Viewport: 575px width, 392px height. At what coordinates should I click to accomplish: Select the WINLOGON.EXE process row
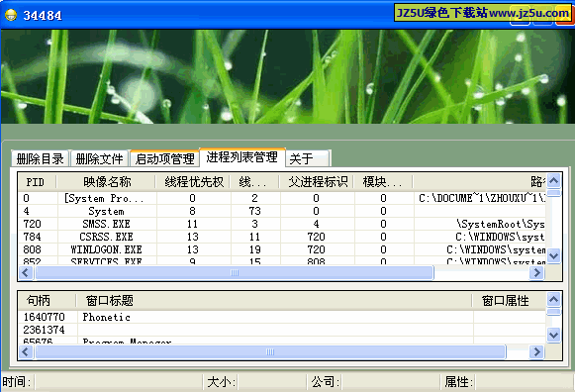[282, 249]
